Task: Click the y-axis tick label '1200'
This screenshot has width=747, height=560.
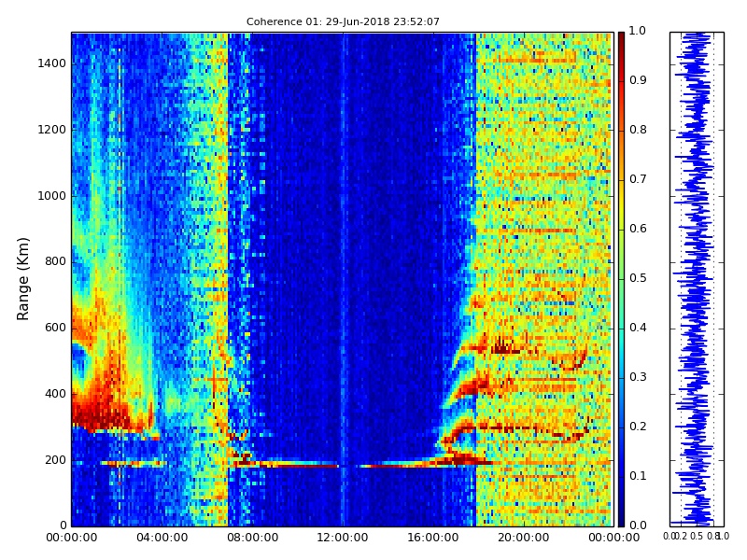Action: pyautogui.click(x=52, y=130)
